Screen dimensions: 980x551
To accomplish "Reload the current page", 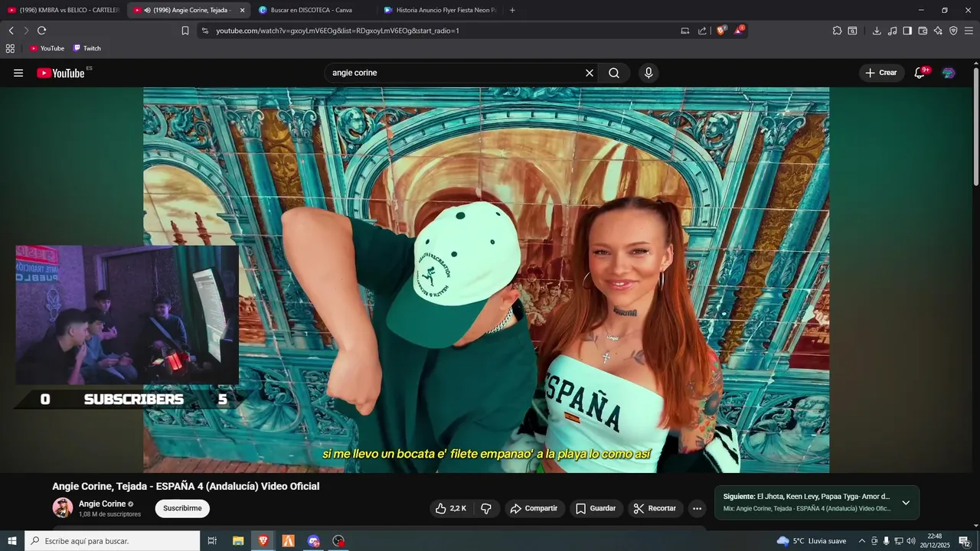I will pyautogui.click(x=41, y=31).
